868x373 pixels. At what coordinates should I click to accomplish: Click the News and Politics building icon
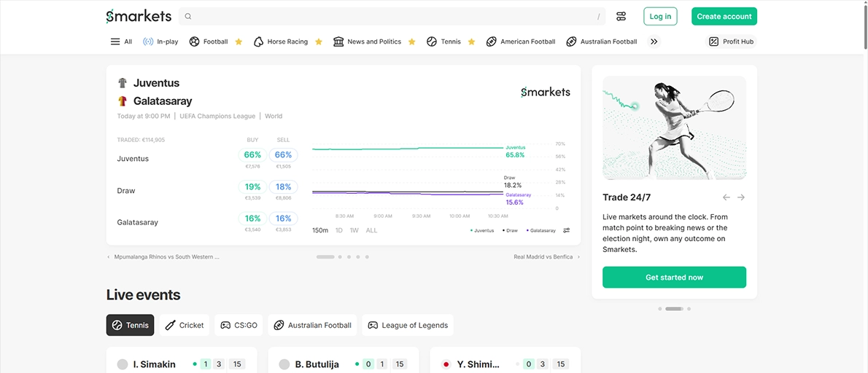coord(338,42)
